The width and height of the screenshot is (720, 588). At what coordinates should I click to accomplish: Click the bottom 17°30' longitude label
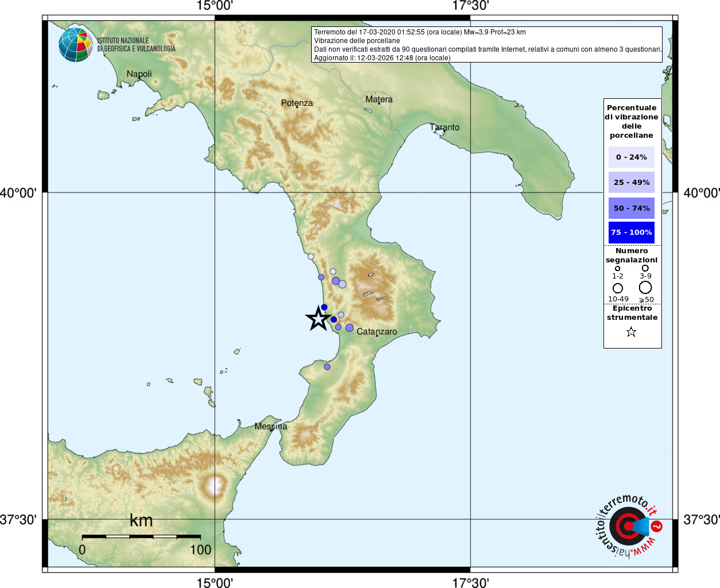pyautogui.click(x=470, y=582)
